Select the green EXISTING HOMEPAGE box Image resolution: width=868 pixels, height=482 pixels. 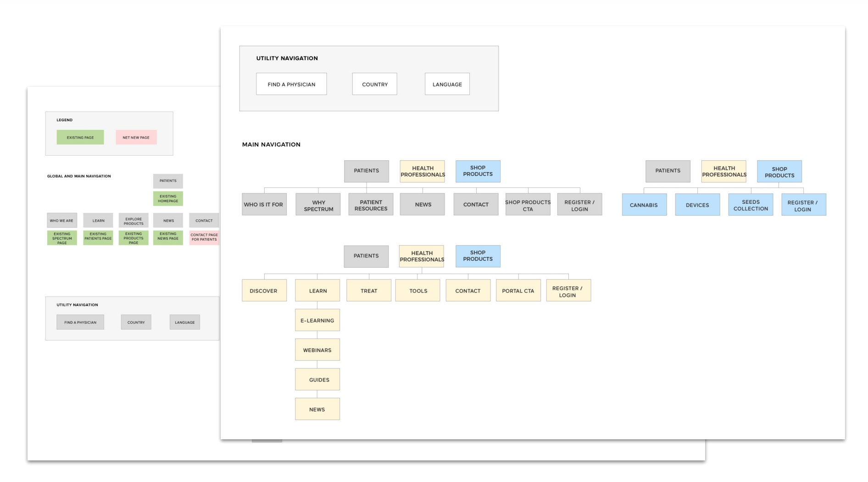coord(168,198)
